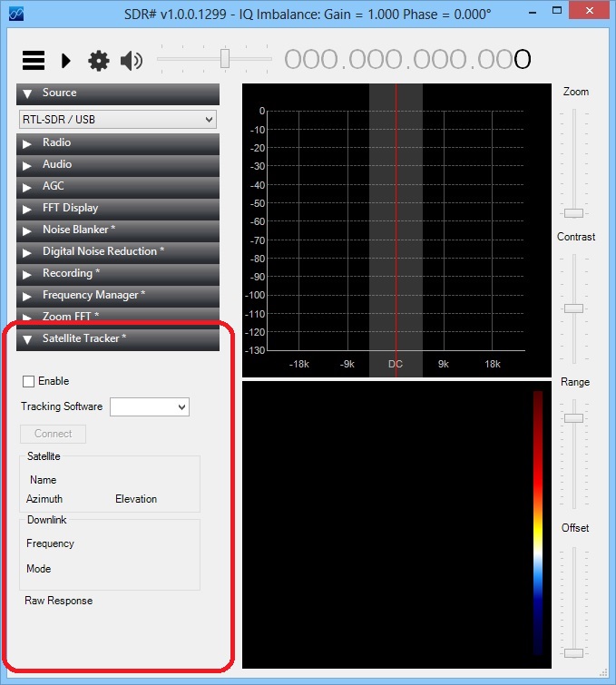Viewport: 616px width, 685px height.
Task: Maximize the SDR# window
Action: (x=557, y=11)
